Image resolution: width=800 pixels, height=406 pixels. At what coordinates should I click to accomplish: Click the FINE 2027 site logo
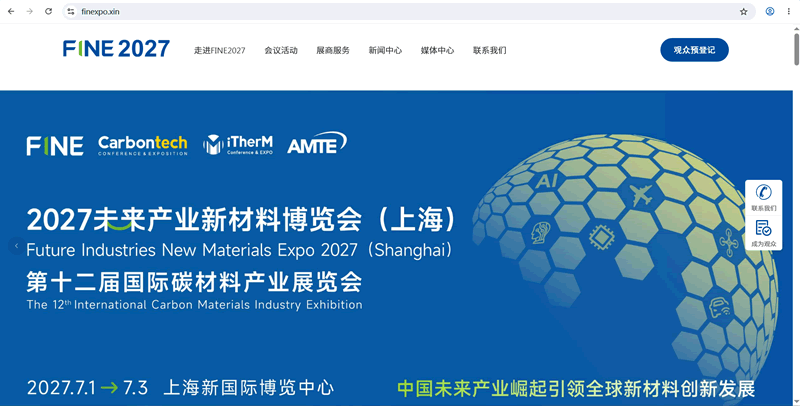pyautogui.click(x=116, y=49)
